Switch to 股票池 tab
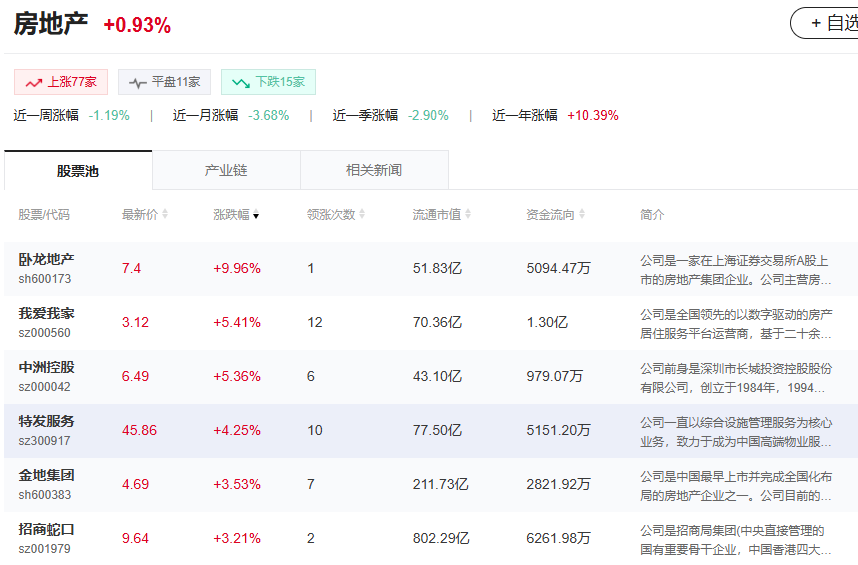858x565 pixels. [78, 171]
